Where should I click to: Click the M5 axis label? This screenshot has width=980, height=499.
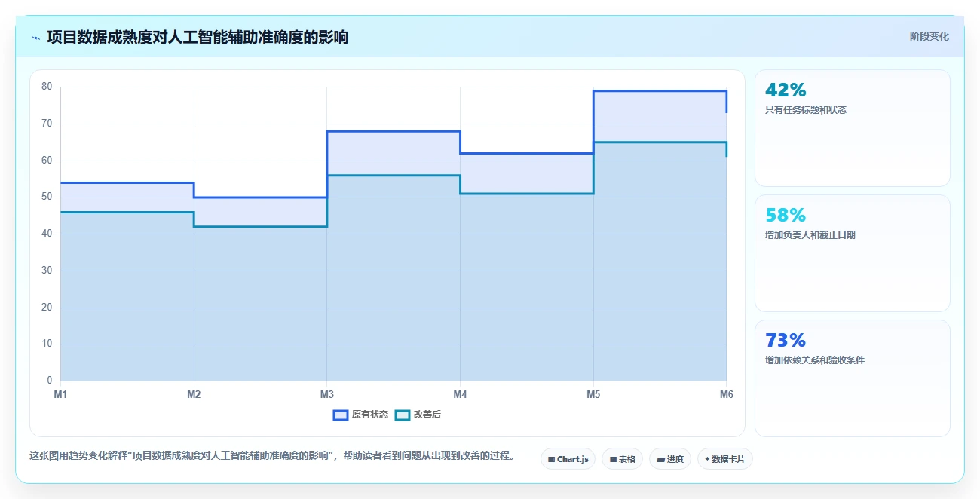pyautogui.click(x=593, y=394)
